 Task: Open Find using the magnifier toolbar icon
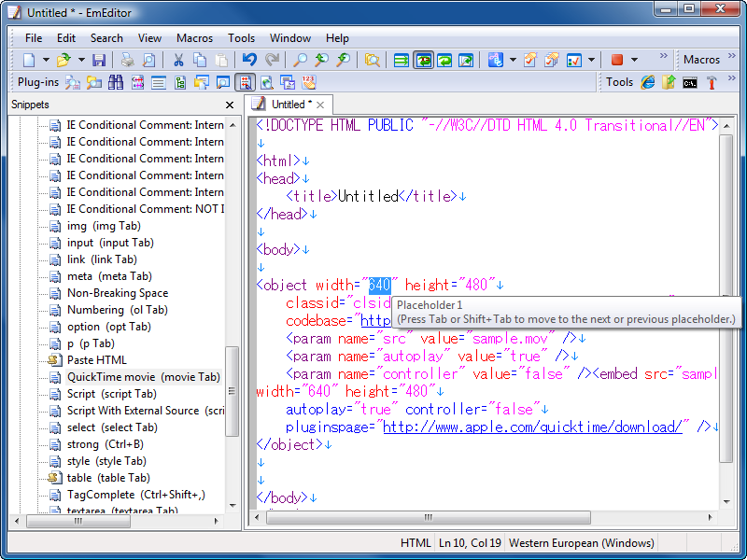click(x=301, y=60)
